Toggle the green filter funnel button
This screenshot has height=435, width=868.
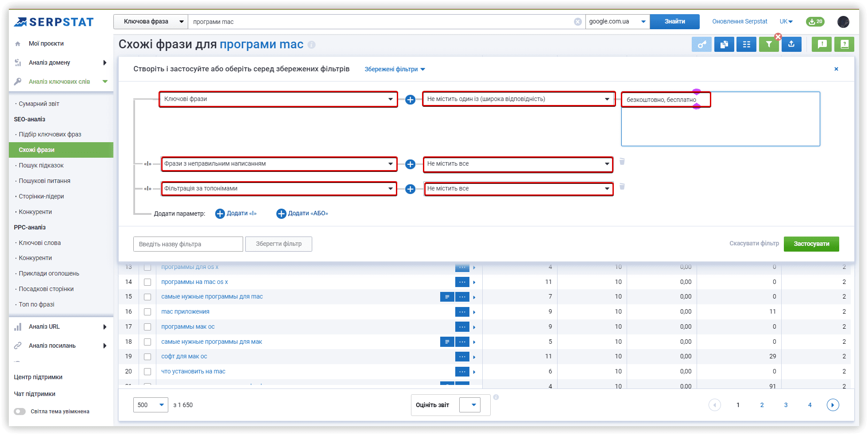click(769, 44)
